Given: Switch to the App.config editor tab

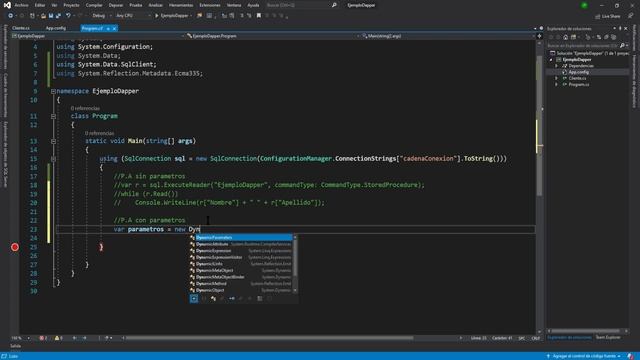Looking at the screenshot, I should 56,28.
